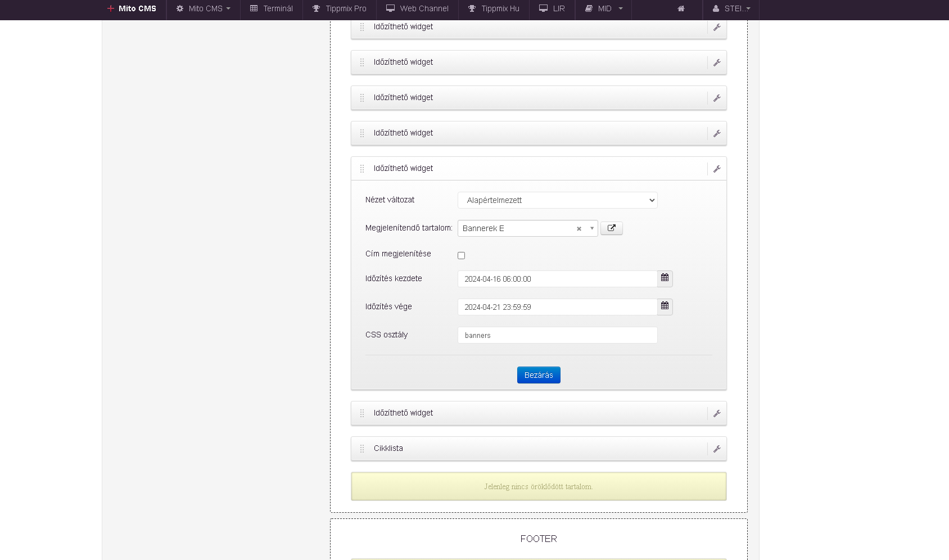Click wrench icon of expanded Időzíthető widget

coord(717,169)
